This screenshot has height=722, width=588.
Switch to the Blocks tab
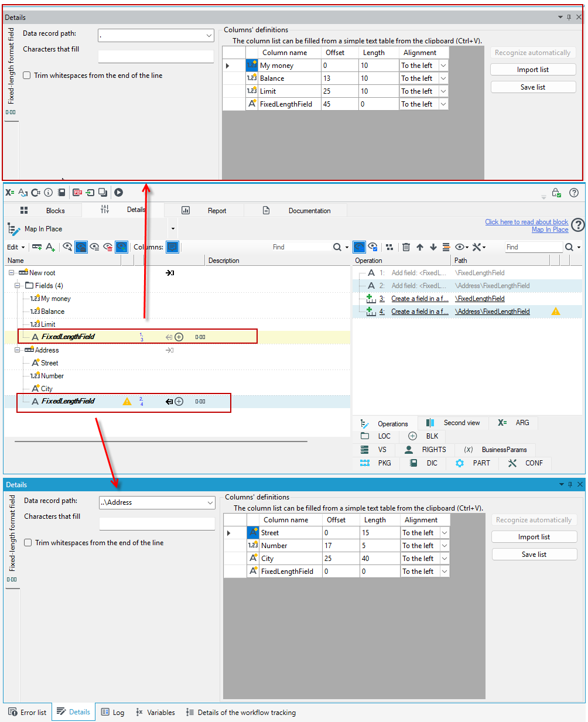coord(43,210)
